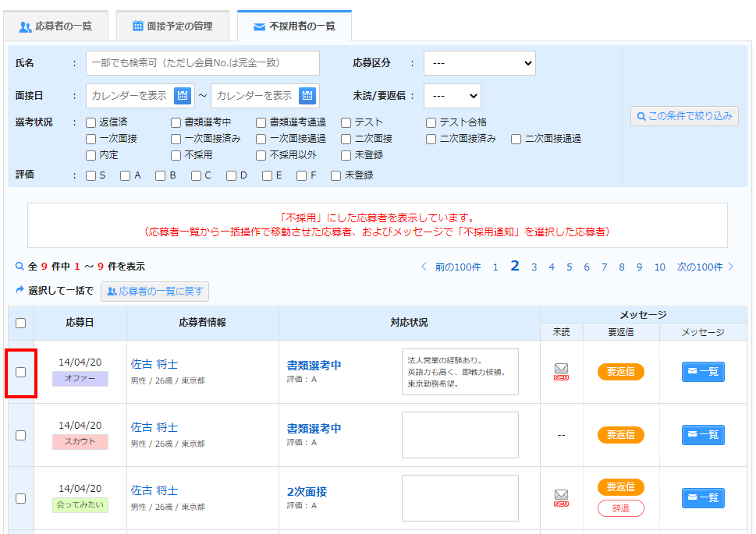Tick the 二次面接通過 checkbox

pyautogui.click(x=516, y=140)
